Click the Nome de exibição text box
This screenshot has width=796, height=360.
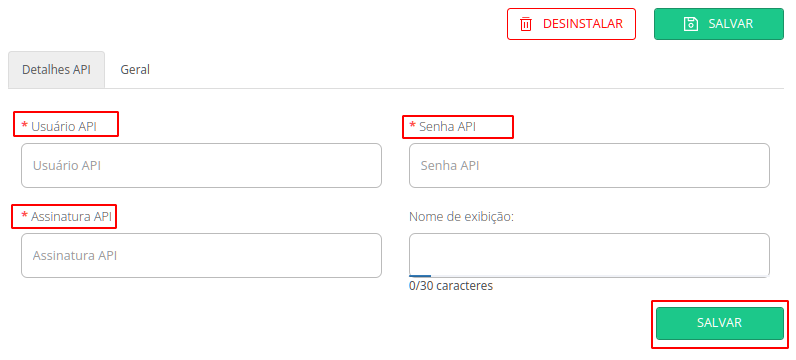coord(589,255)
